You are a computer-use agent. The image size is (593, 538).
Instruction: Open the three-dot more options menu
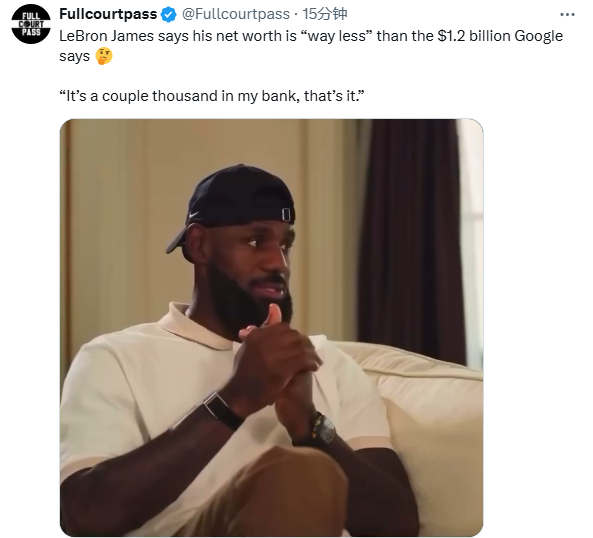click(x=567, y=15)
